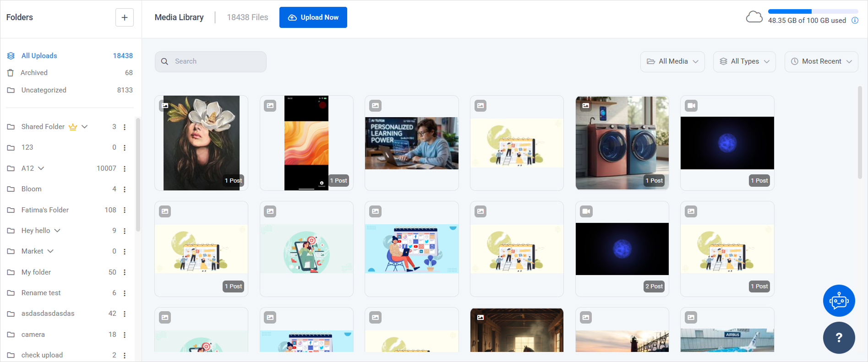Open the check upload folder
This screenshot has height=362, width=868.
pos(42,355)
